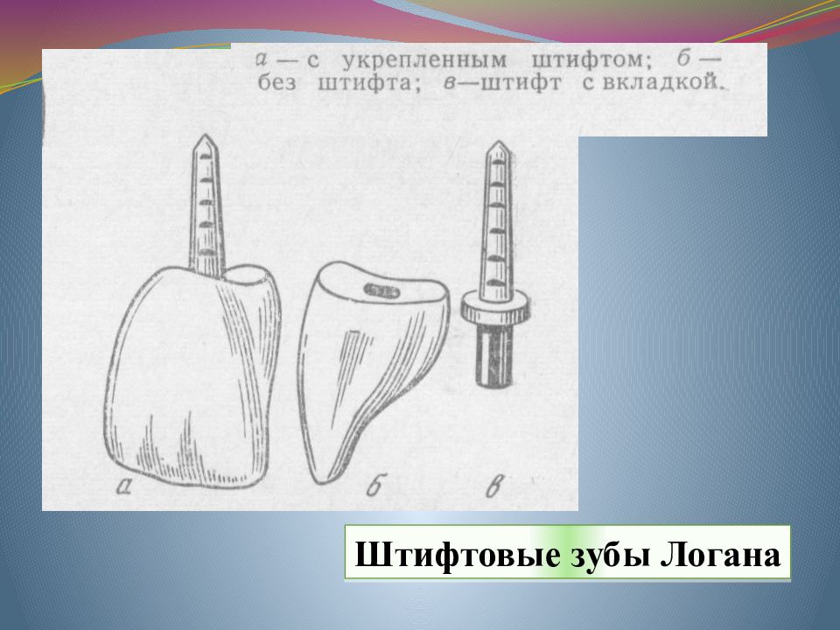Image resolution: width=840 pixels, height=630 pixels.
Task: Click the letter label "а" under the first tooth
Action: click(x=125, y=486)
